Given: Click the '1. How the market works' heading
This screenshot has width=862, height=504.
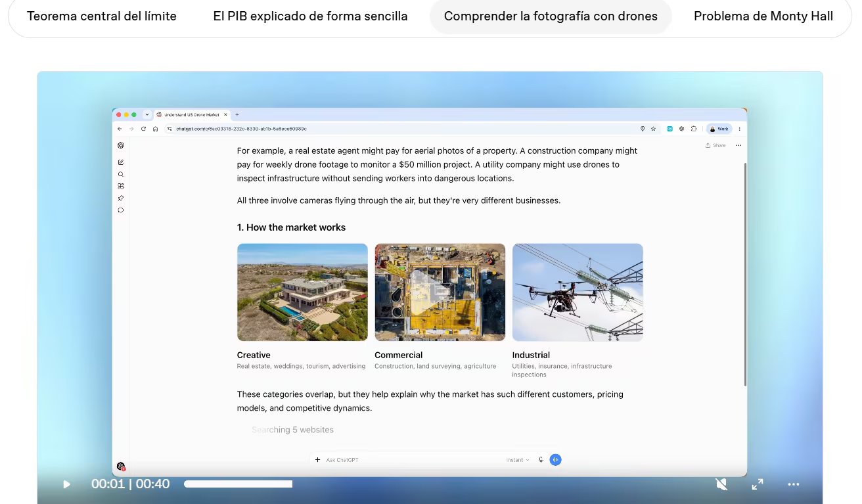Looking at the screenshot, I should coord(291,227).
